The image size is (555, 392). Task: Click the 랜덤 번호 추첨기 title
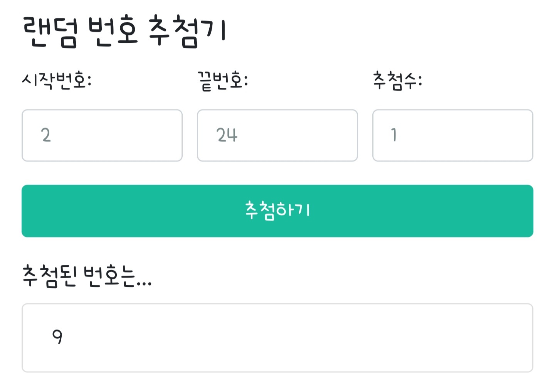click(124, 32)
